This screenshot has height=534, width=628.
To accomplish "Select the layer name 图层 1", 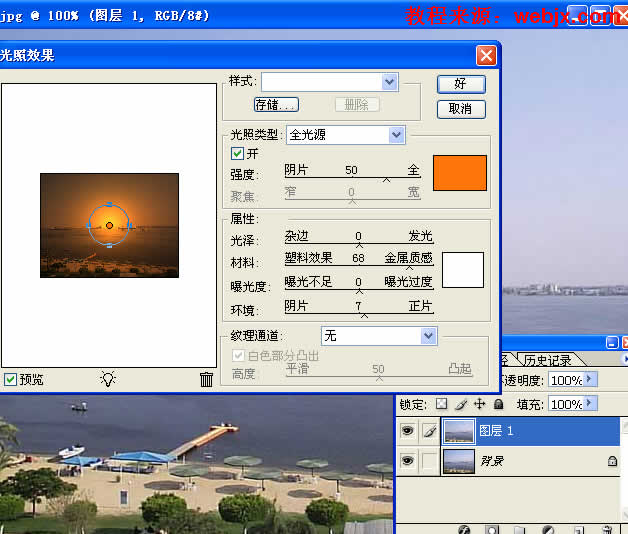I will point(496,431).
